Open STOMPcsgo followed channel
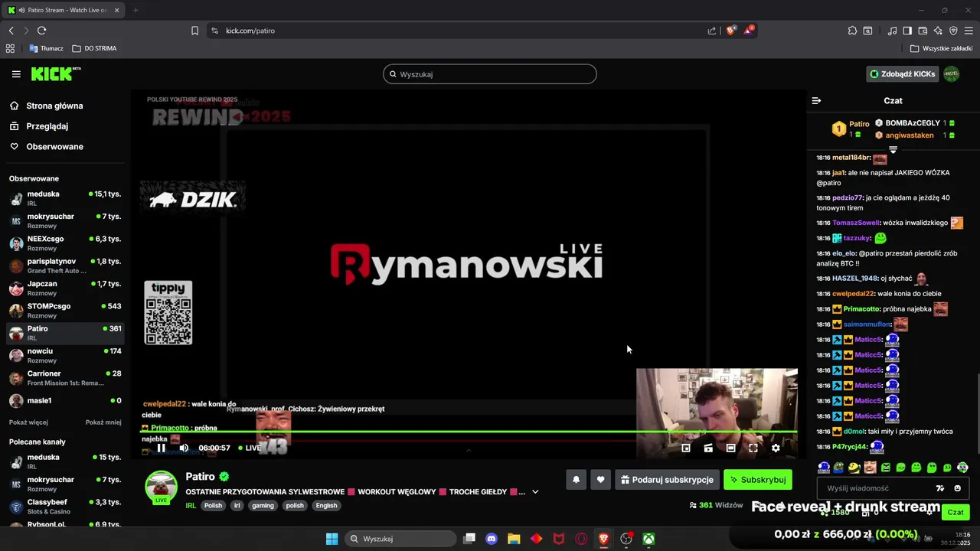The image size is (980, 551). (65, 311)
